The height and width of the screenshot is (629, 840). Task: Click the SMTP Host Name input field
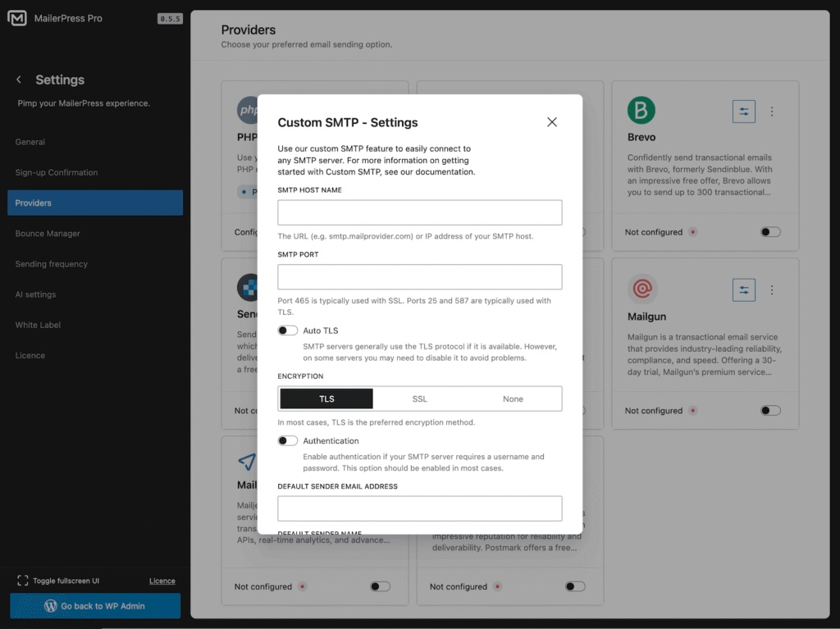point(419,212)
